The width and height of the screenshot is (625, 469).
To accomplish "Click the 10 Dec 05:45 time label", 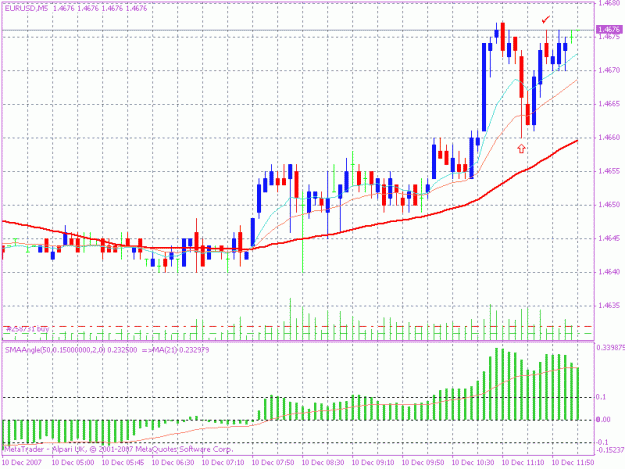I will [x=123, y=463].
